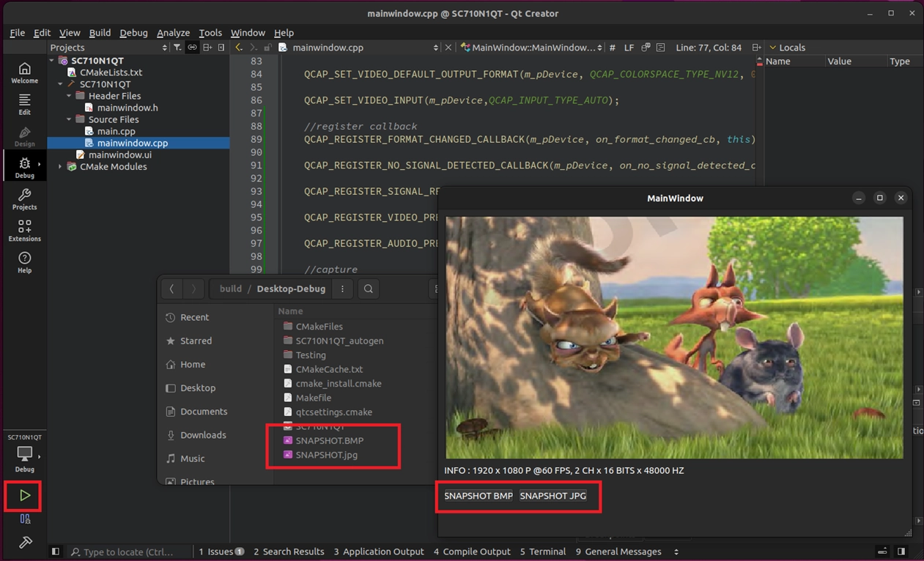Select mainwindow.ui in project tree
Image resolution: width=924 pixels, height=561 pixels.
tap(120, 155)
